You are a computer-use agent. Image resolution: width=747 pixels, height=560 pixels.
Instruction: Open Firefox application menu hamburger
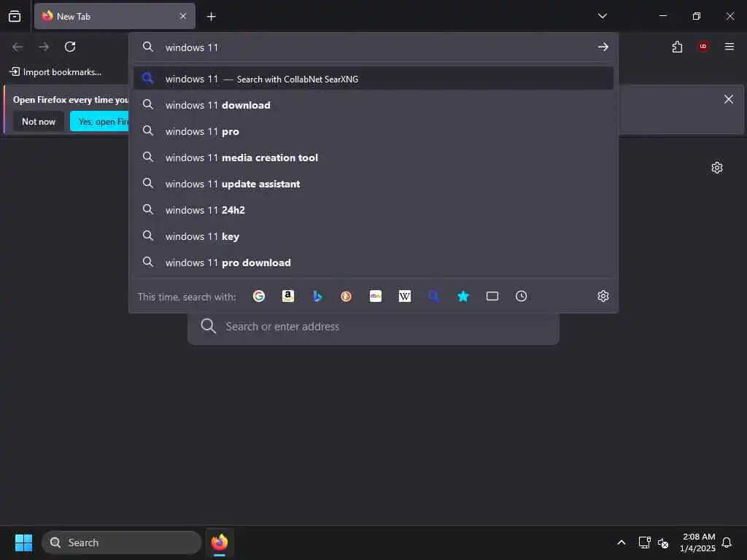[729, 47]
